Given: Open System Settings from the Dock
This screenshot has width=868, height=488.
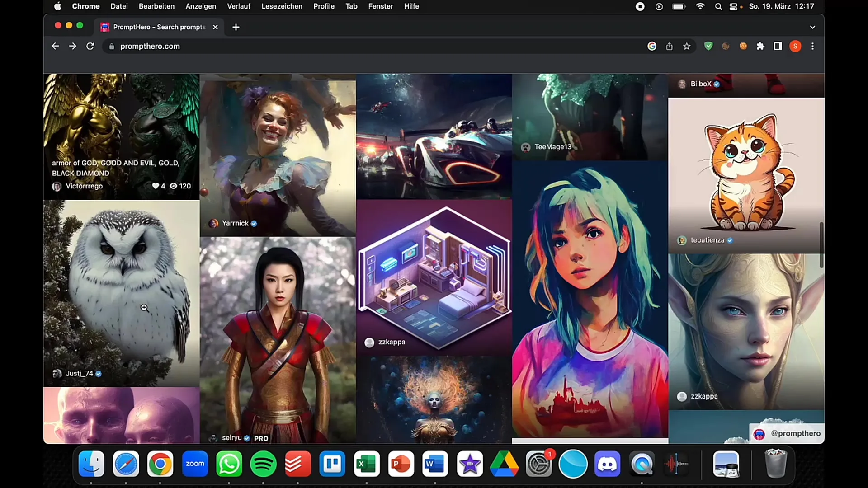Looking at the screenshot, I should click(x=538, y=464).
